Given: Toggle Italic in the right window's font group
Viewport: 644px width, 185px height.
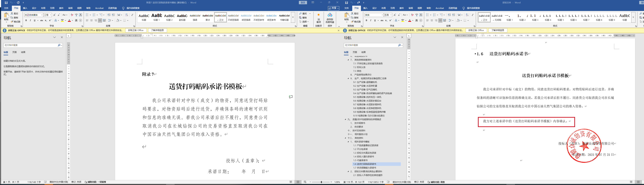Looking at the screenshot, I should tap(370, 21).
